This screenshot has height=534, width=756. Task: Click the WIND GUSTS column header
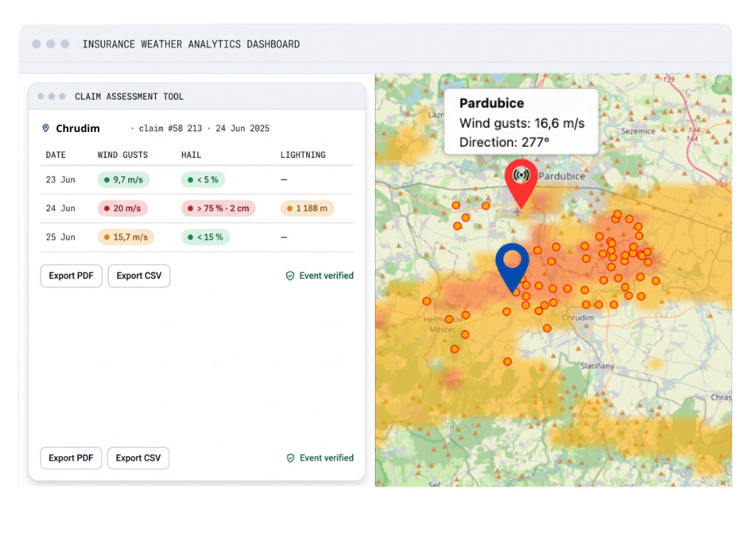[x=123, y=155]
